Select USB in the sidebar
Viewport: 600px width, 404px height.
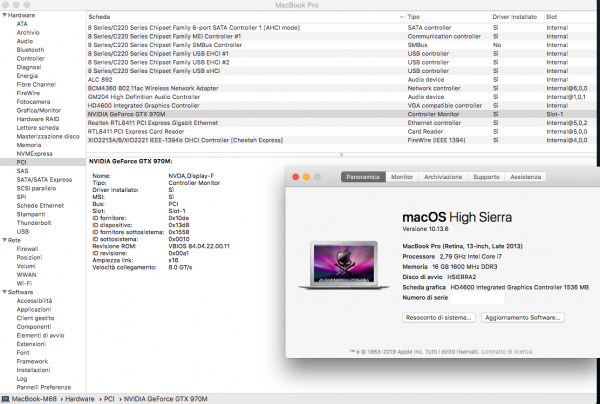[x=23, y=231]
